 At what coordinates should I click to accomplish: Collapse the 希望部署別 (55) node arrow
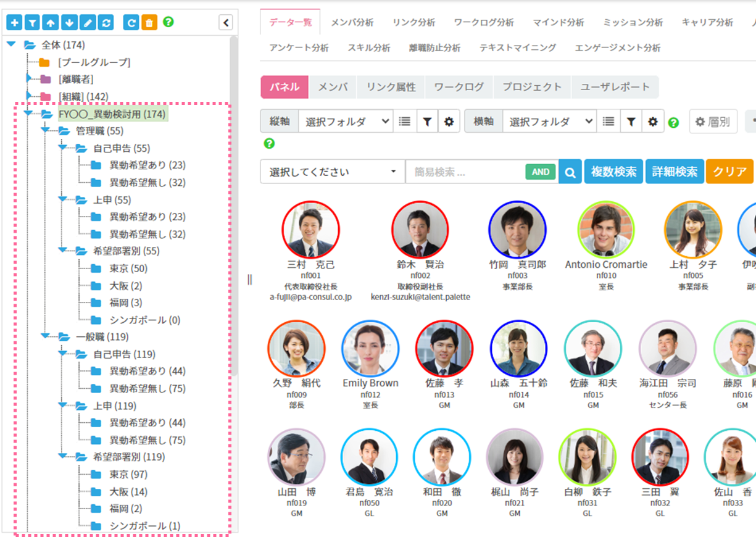(63, 251)
